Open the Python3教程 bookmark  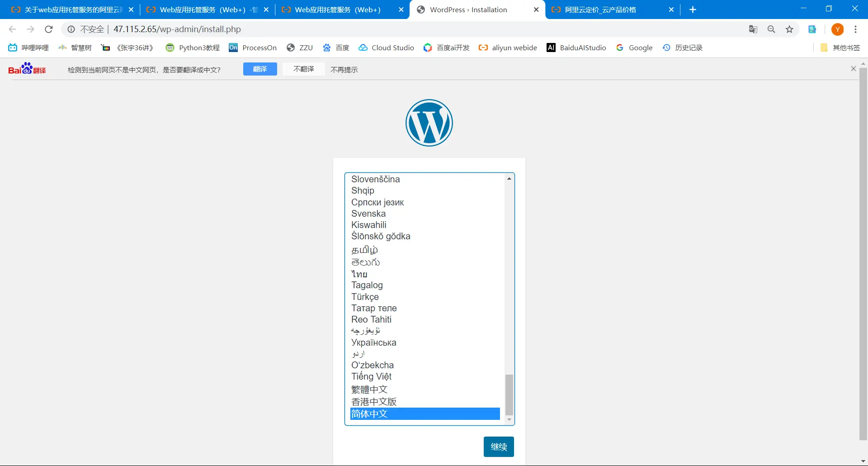click(x=193, y=48)
